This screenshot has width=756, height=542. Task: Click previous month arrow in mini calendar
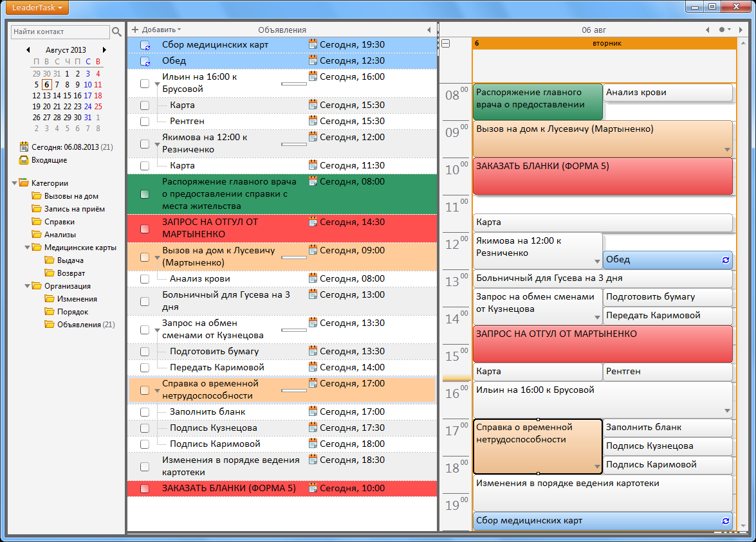pyautogui.click(x=28, y=50)
